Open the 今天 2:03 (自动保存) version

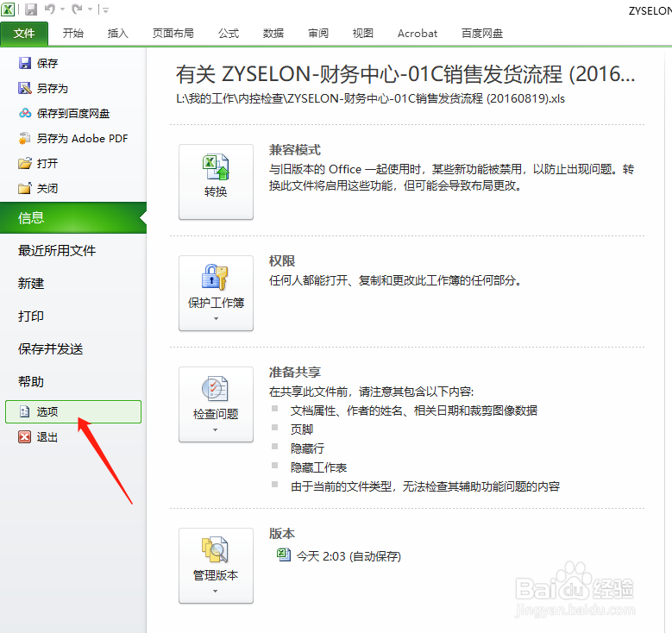tap(349, 556)
